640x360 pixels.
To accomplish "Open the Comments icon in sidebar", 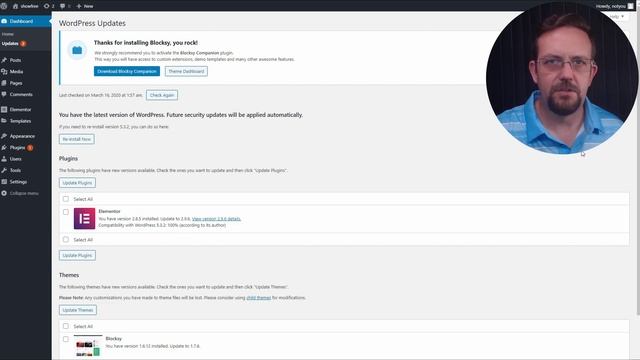I will [x=4, y=94].
